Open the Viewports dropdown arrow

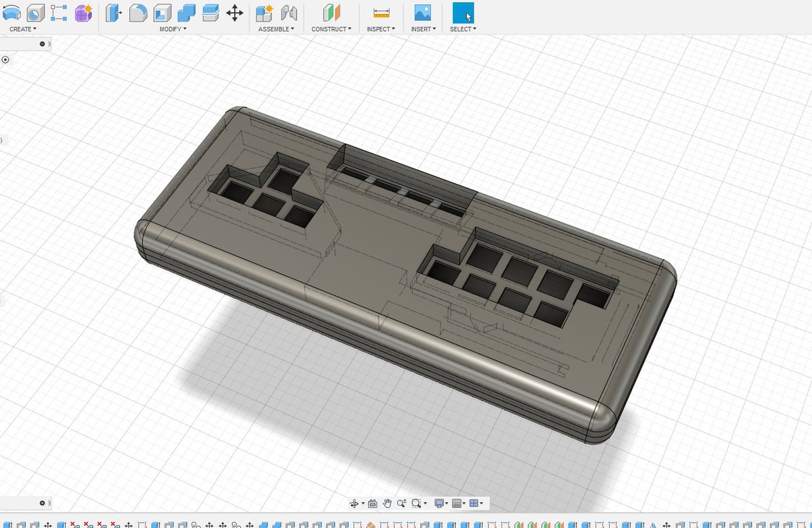click(481, 504)
